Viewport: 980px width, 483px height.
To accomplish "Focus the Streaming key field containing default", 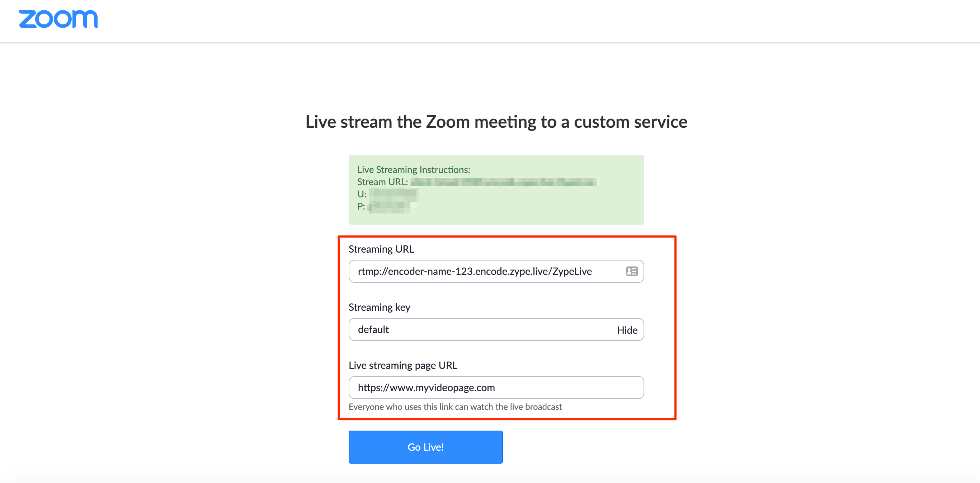I will [x=496, y=330].
